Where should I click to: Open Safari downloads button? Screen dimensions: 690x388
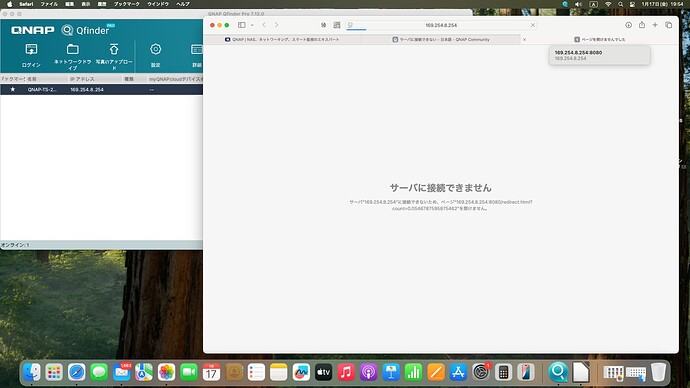point(628,25)
